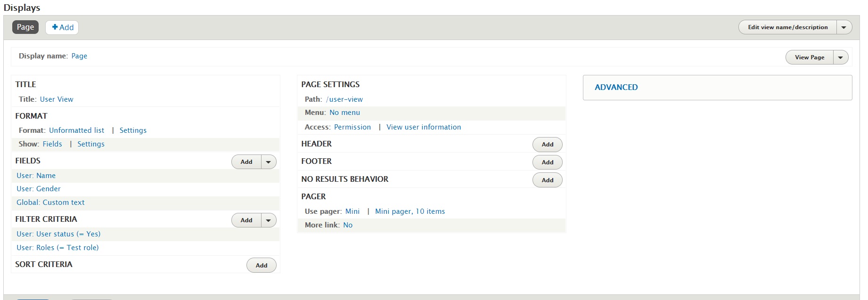
Task: Open the Unformatted list format link
Action: tap(76, 130)
